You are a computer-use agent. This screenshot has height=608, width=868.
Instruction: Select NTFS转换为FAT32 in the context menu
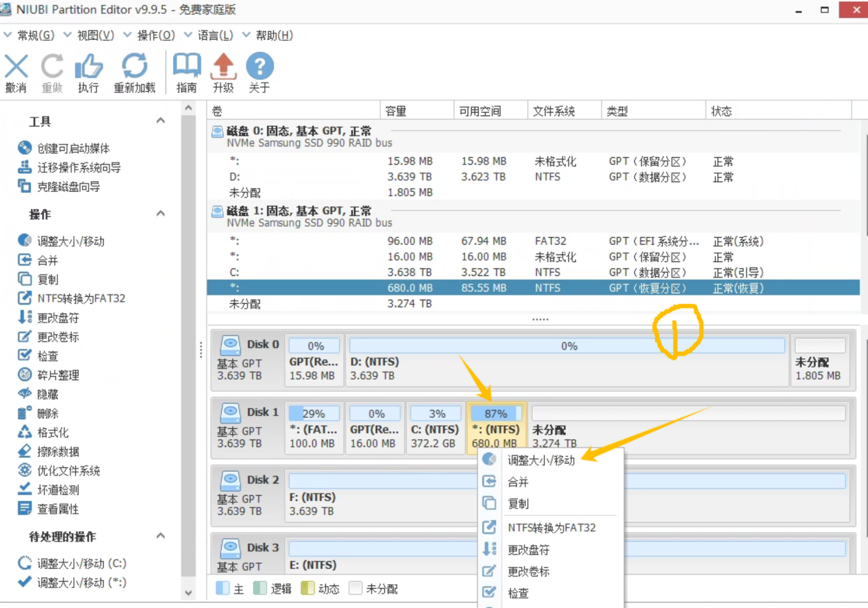point(551,528)
